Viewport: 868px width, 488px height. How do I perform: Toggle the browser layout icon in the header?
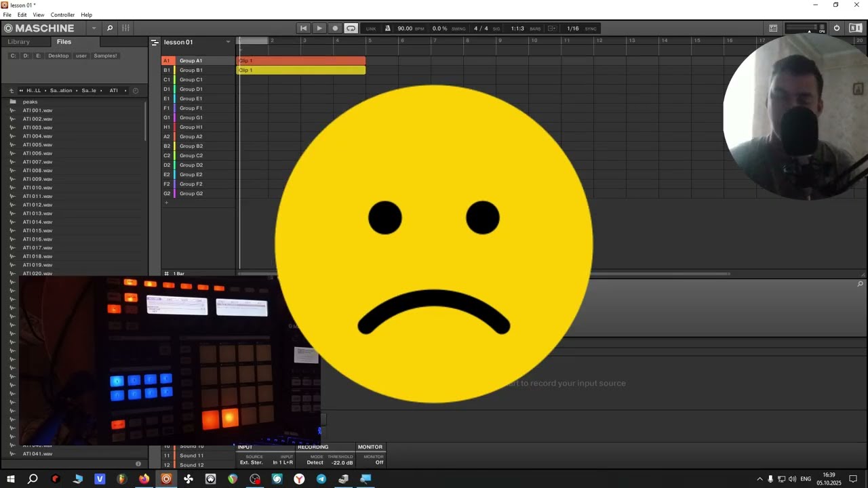click(773, 28)
